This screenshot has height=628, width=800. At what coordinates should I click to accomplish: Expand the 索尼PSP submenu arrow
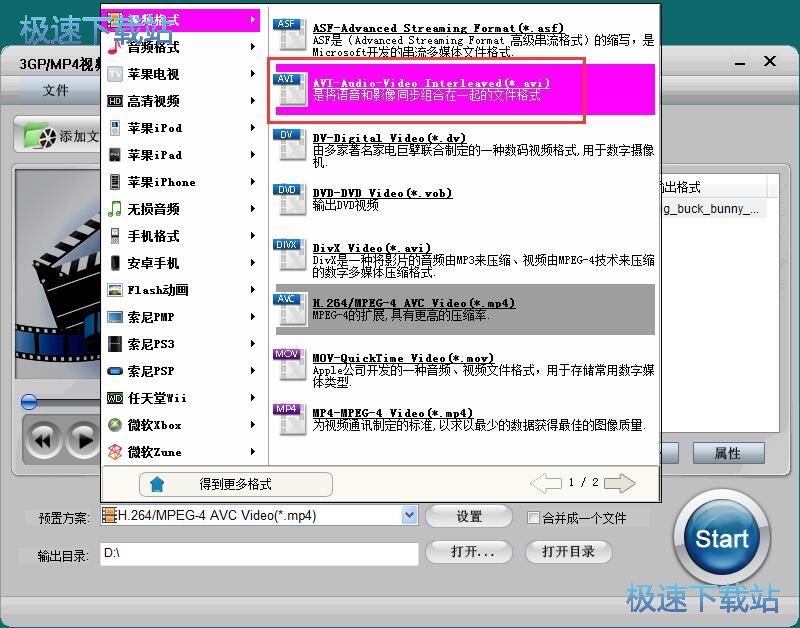(253, 371)
